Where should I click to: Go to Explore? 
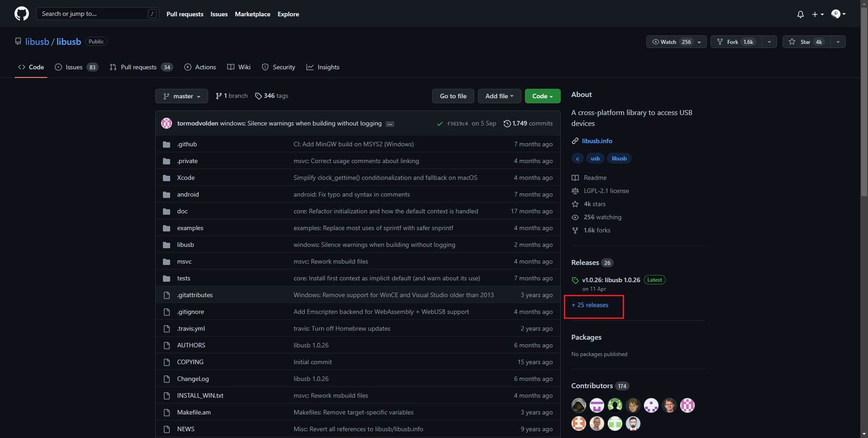coord(288,14)
